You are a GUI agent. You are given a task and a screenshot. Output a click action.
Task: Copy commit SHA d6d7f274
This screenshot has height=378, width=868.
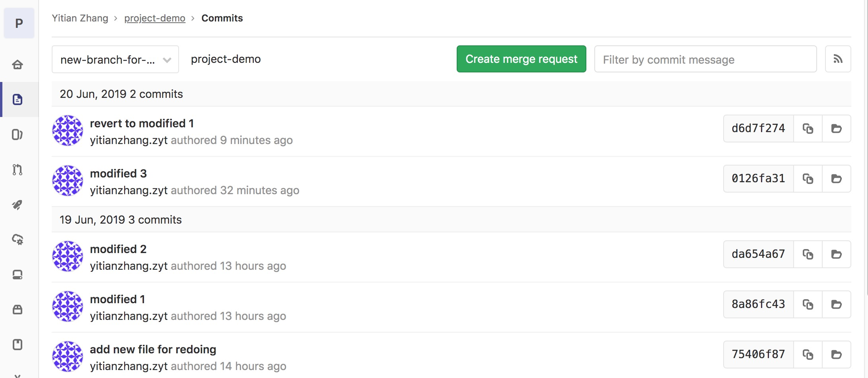tap(808, 129)
